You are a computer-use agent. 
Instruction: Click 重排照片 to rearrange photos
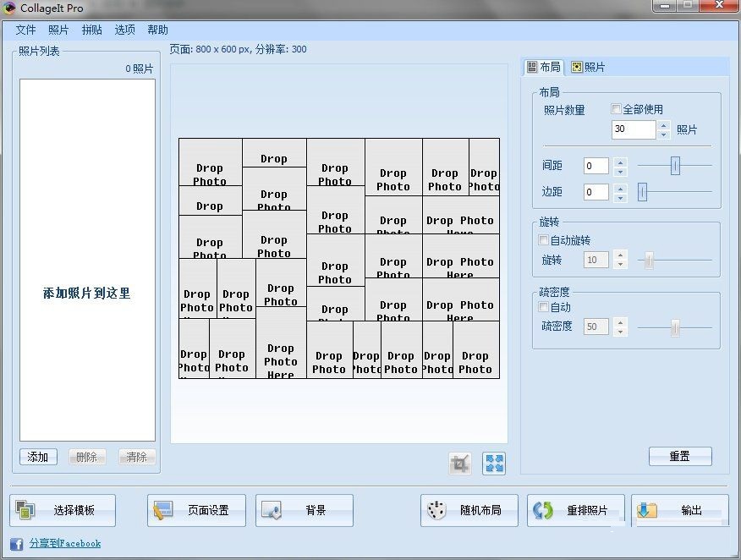tap(575, 510)
